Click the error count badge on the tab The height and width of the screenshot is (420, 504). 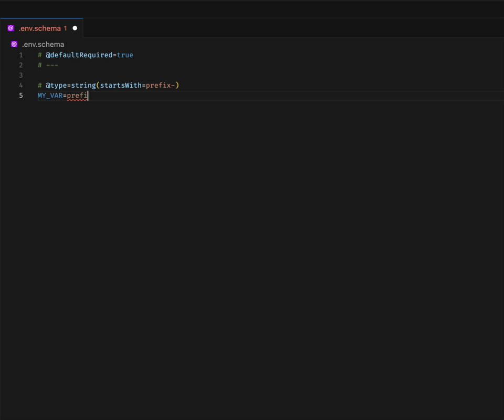click(x=66, y=28)
